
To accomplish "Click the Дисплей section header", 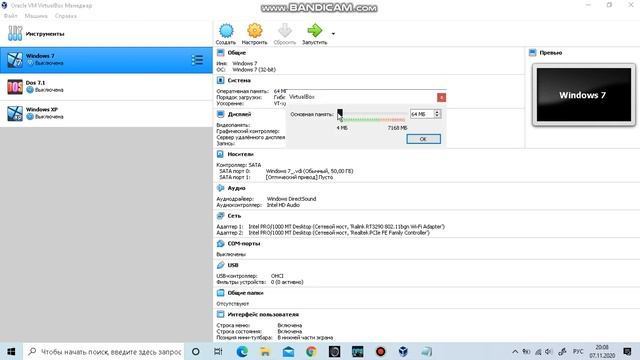I will tap(239, 114).
